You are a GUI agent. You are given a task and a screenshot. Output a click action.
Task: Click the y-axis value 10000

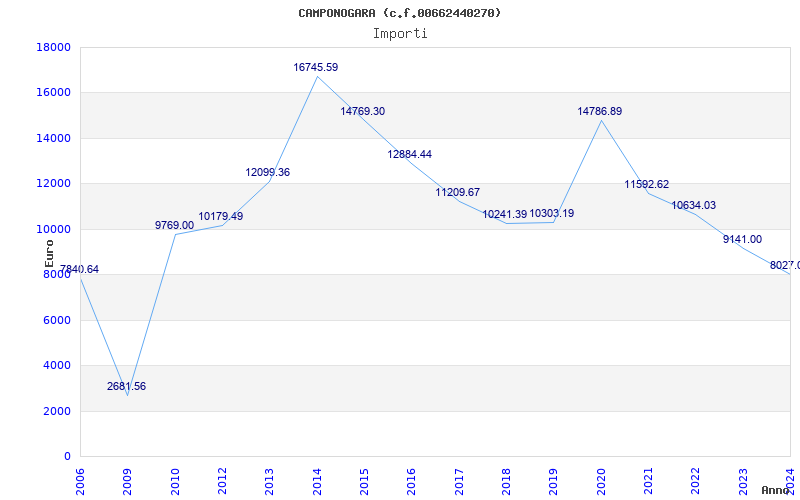click(x=54, y=229)
